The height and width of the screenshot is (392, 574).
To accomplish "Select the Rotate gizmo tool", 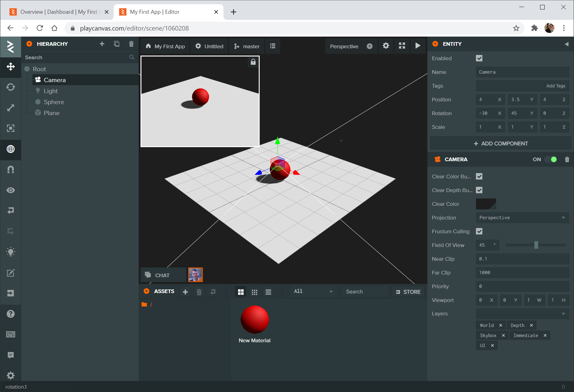I will (x=10, y=87).
